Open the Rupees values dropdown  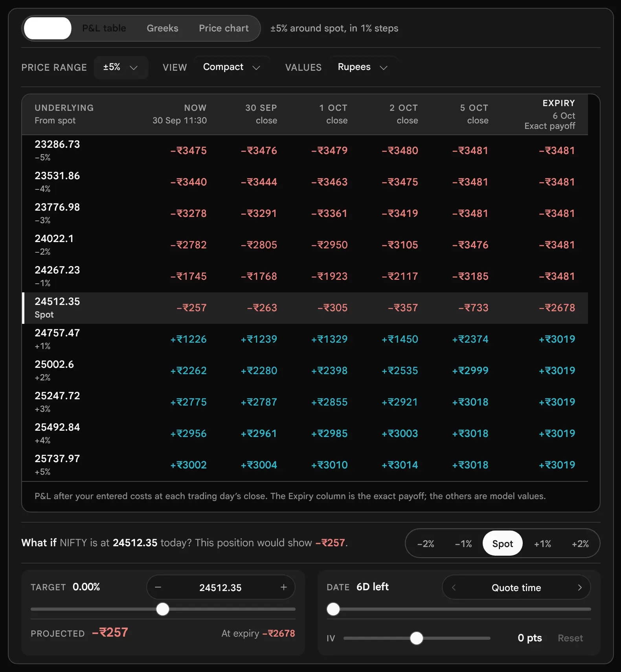pos(363,67)
